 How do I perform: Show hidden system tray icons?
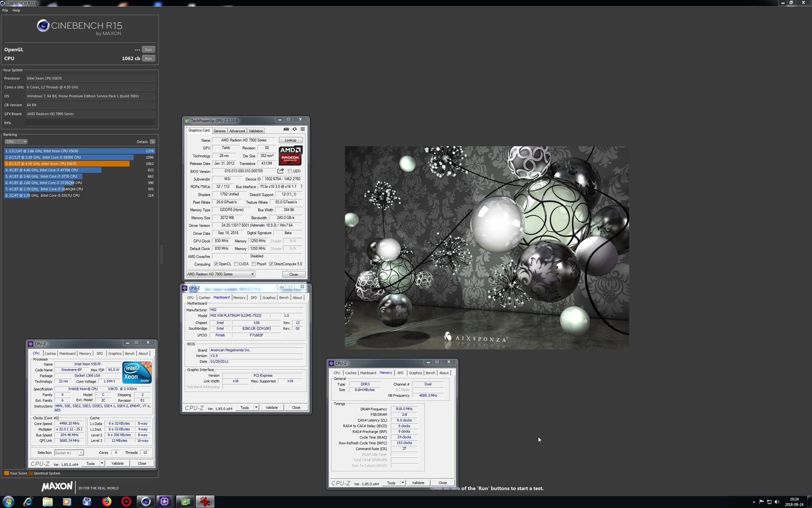tap(754, 502)
